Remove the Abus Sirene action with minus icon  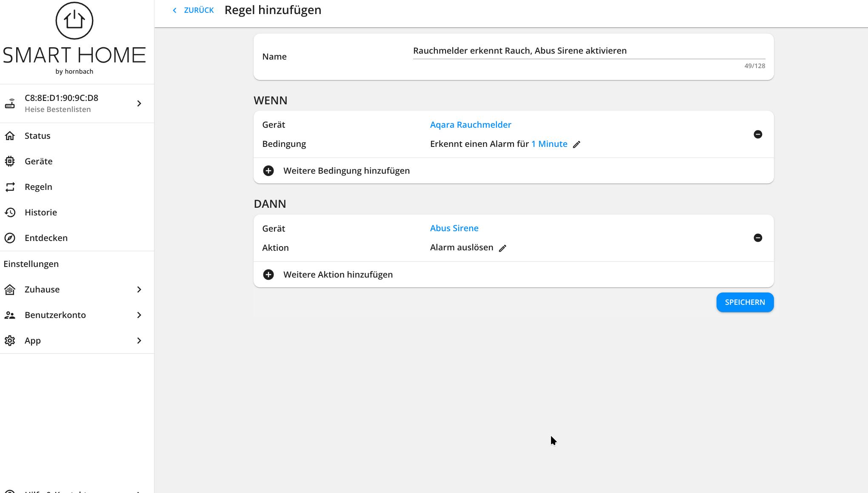pos(757,238)
